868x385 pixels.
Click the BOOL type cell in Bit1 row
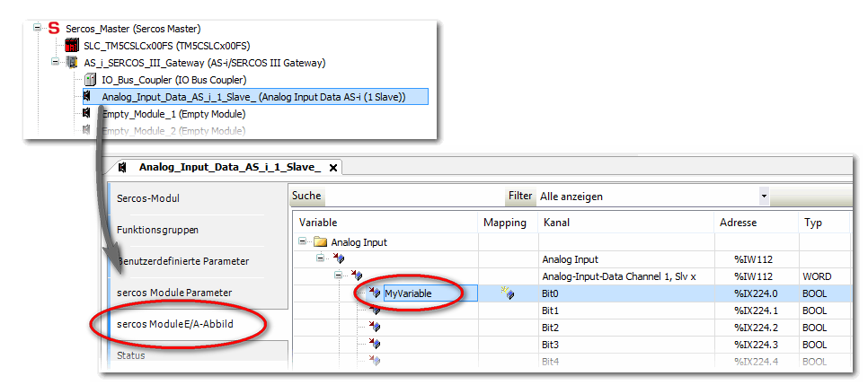point(824,311)
